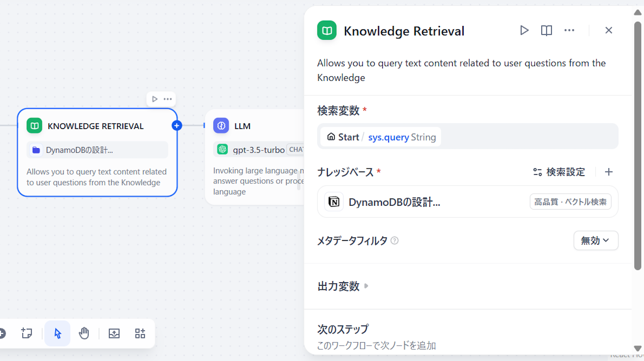Click the green book icon on canvas node
This screenshot has height=361, width=644.
[x=34, y=126]
